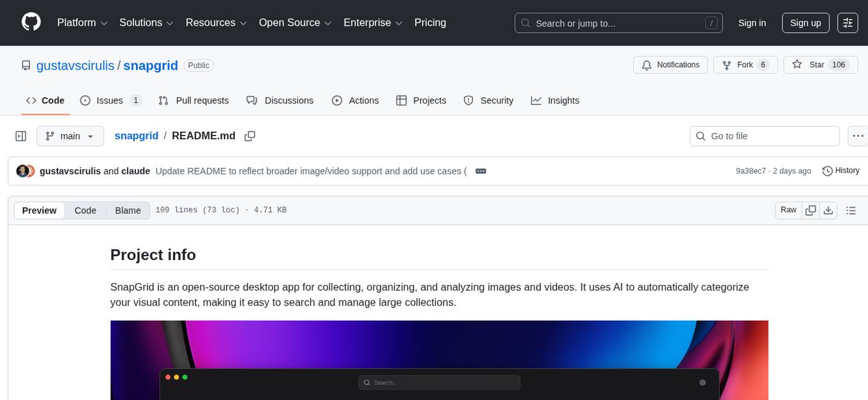
Task: Switch to the Blame view
Action: click(128, 210)
